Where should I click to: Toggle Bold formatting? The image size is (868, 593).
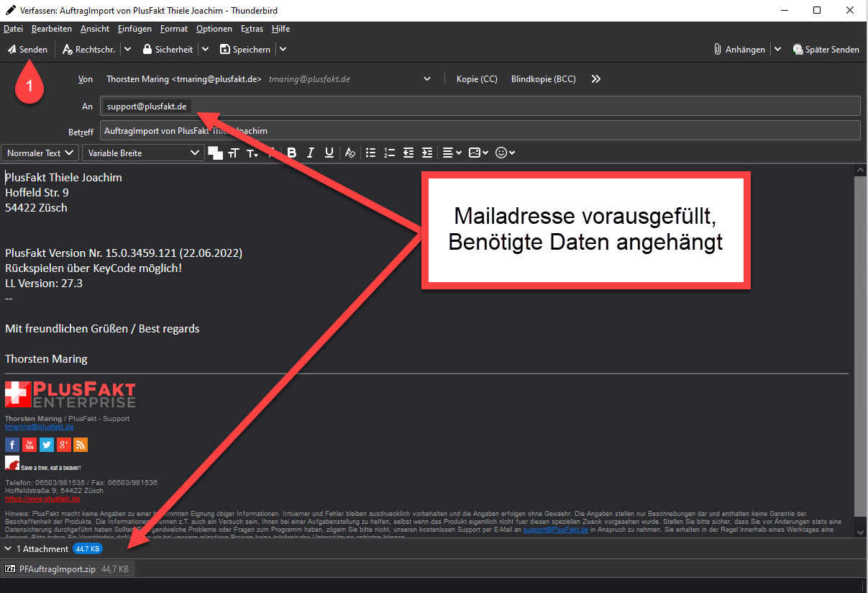coord(292,153)
